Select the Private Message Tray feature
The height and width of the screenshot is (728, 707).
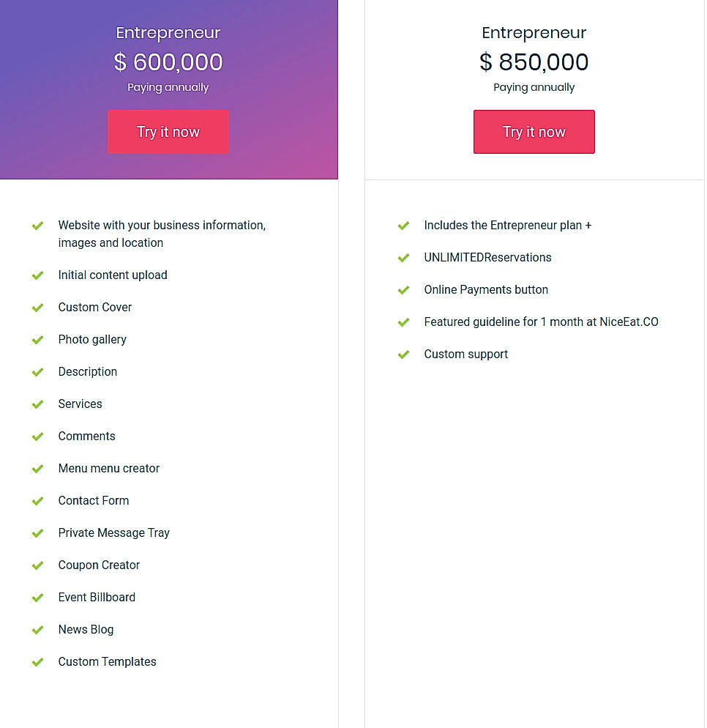click(x=113, y=533)
